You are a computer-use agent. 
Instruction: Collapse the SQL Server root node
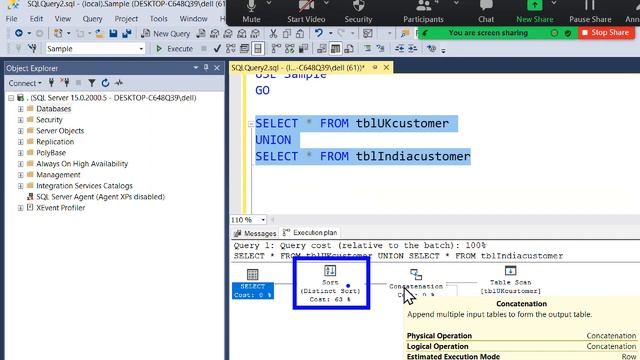coord(11,98)
